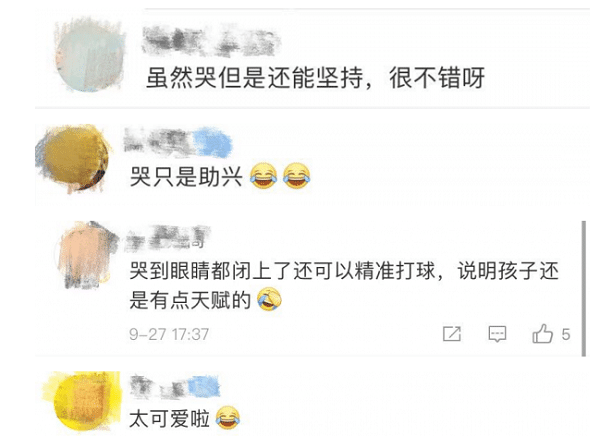Click blurred username above 哭只是助兴
Image resolution: width=600 pixels, height=436 pixels.
pos(178,141)
